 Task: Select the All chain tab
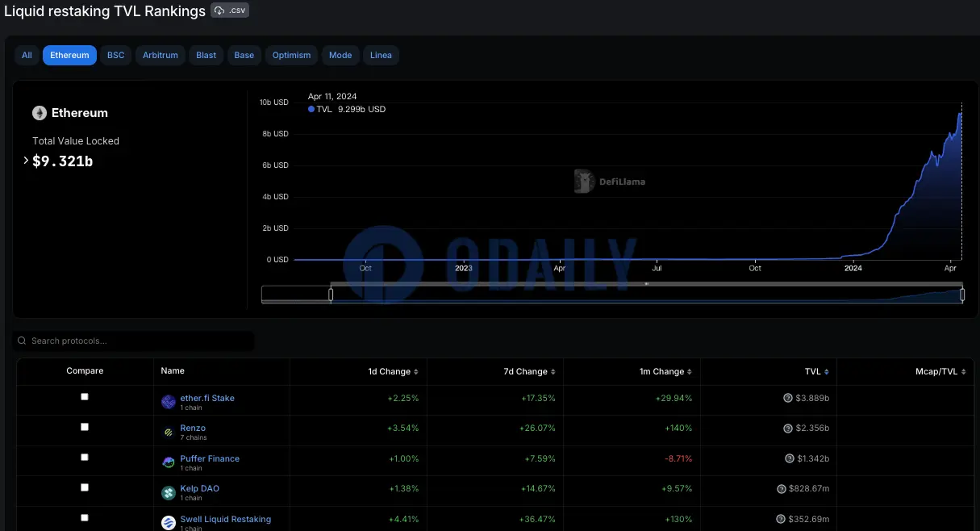tap(27, 55)
